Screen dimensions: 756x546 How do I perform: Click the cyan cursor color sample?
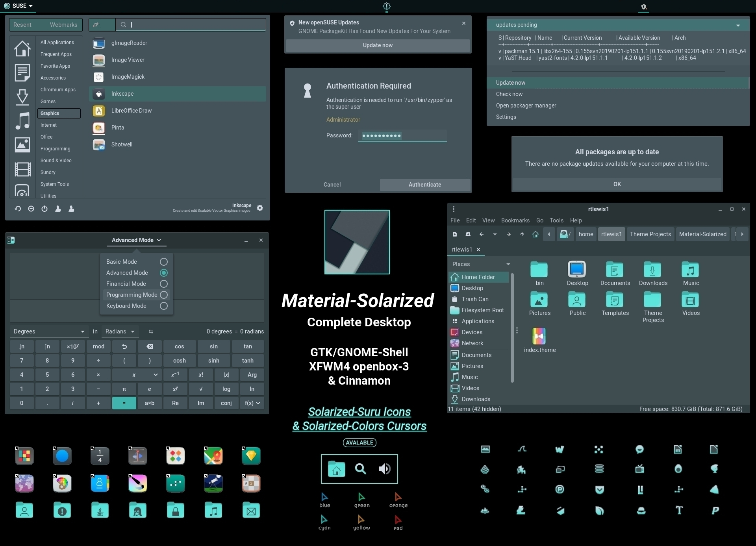pyautogui.click(x=324, y=522)
